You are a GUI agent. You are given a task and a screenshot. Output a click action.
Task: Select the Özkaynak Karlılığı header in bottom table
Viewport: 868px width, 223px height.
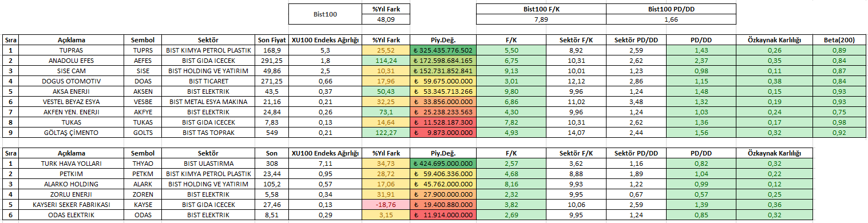(x=774, y=153)
